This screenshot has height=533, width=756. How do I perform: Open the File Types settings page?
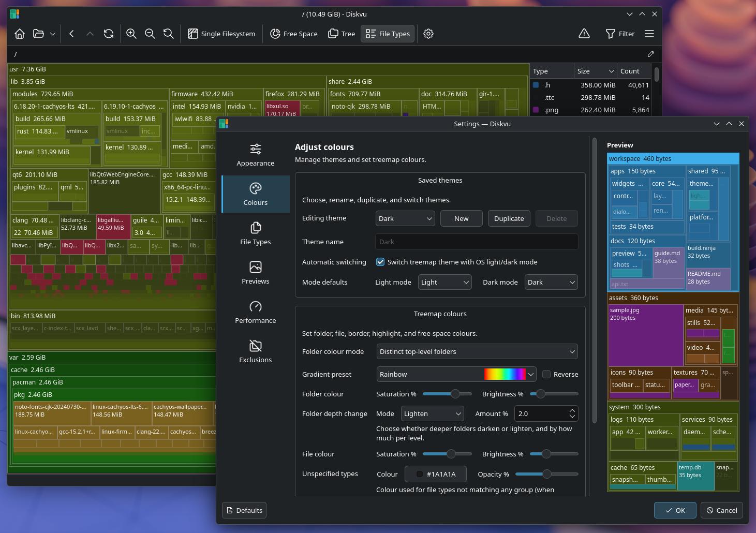256,233
